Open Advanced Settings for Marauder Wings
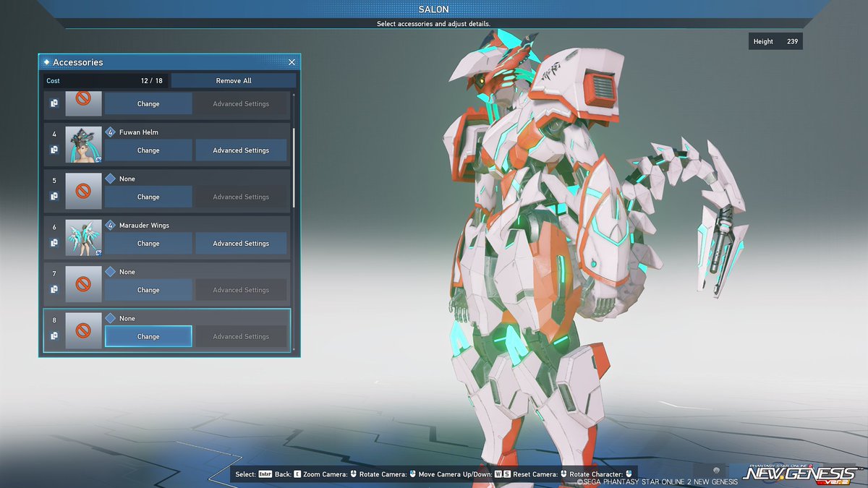The image size is (868, 488). (x=241, y=244)
